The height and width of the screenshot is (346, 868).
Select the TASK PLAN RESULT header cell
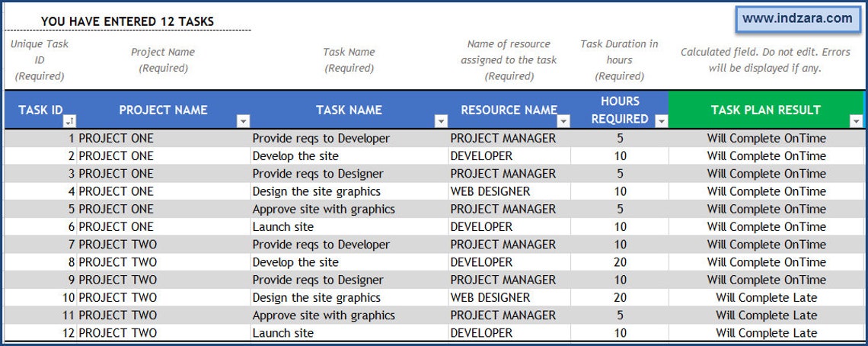pos(765,110)
